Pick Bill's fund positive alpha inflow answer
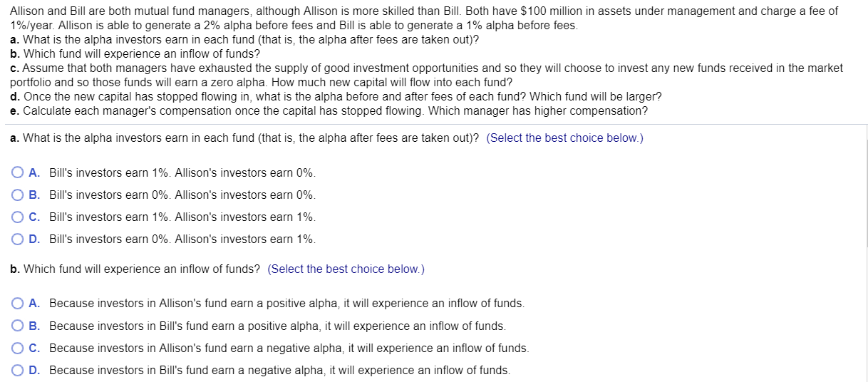868x382 pixels. coord(277,326)
